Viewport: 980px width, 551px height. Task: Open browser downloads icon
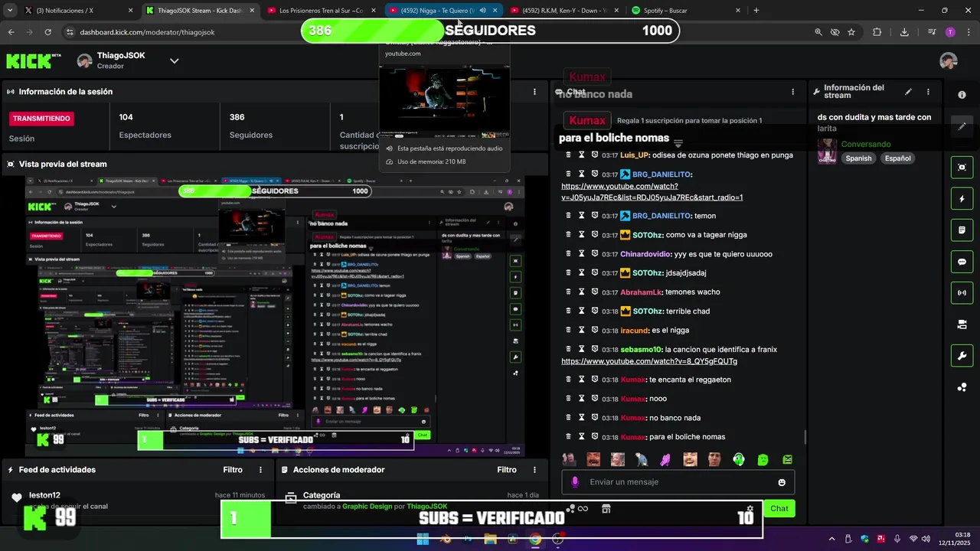904,32
